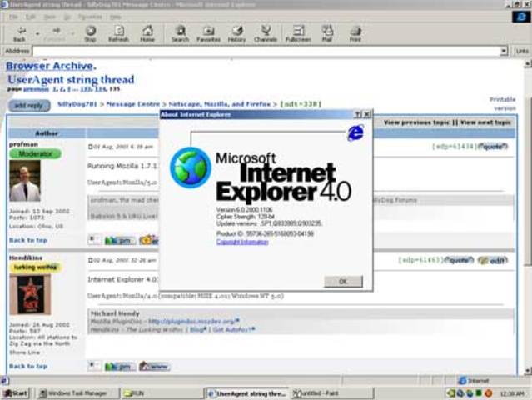This screenshot has height=400, width=532.
Task: Quote profman's post
Action: [493, 147]
